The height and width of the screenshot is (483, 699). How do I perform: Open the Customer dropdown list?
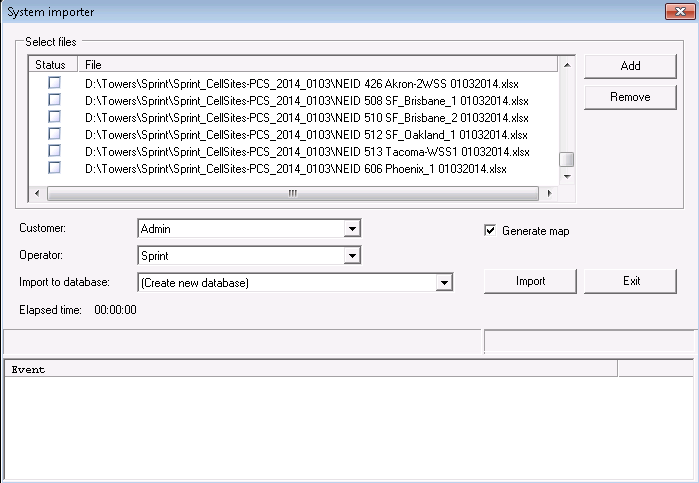click(x=351, y=229)
